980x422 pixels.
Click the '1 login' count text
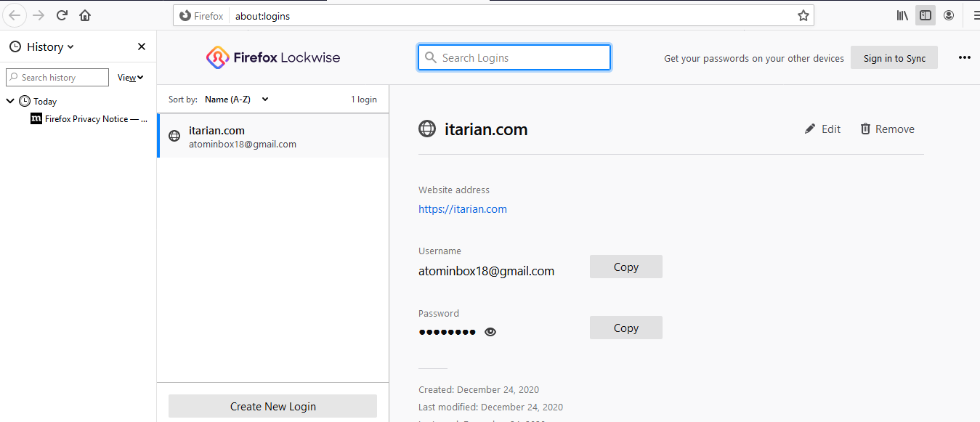pos(364,100)
